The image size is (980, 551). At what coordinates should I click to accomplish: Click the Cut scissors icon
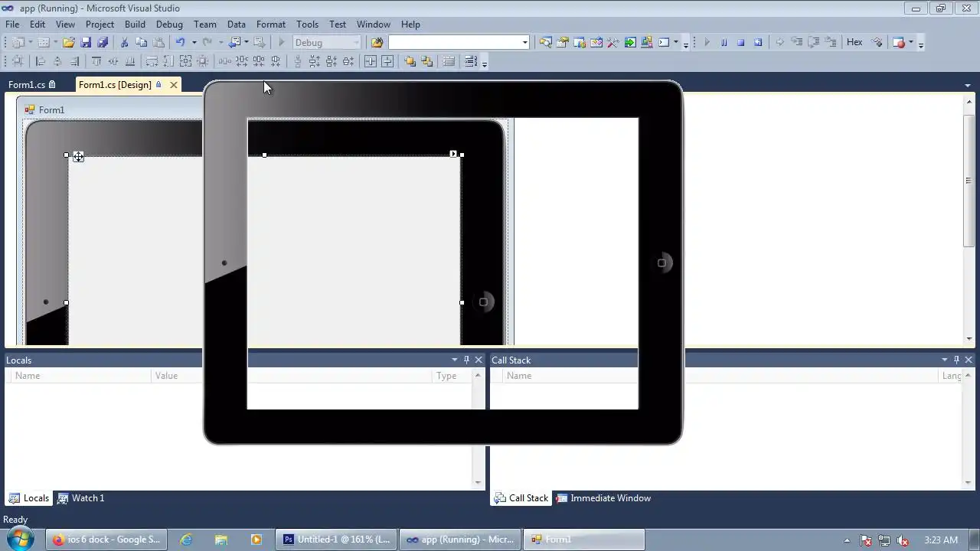coord(125,43)
